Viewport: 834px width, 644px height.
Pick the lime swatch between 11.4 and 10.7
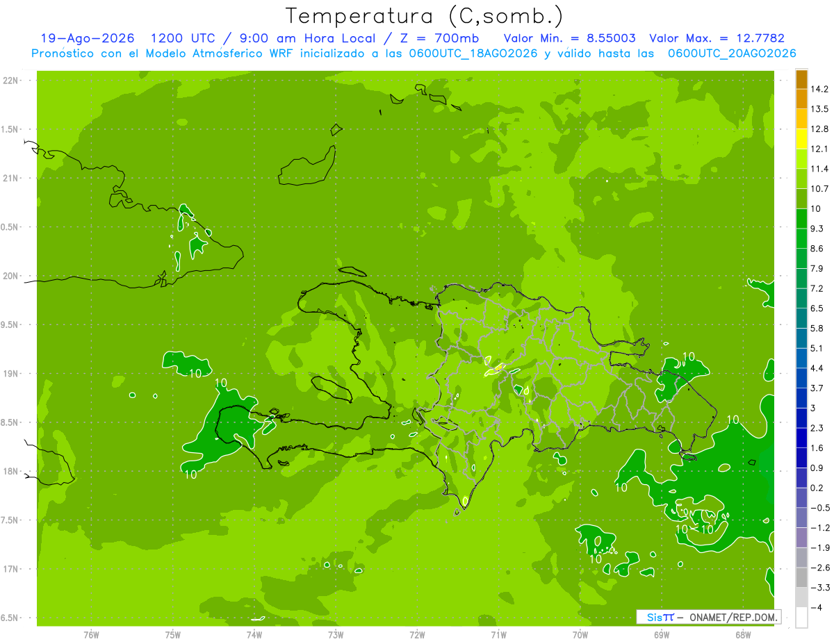tap(801, 179)
